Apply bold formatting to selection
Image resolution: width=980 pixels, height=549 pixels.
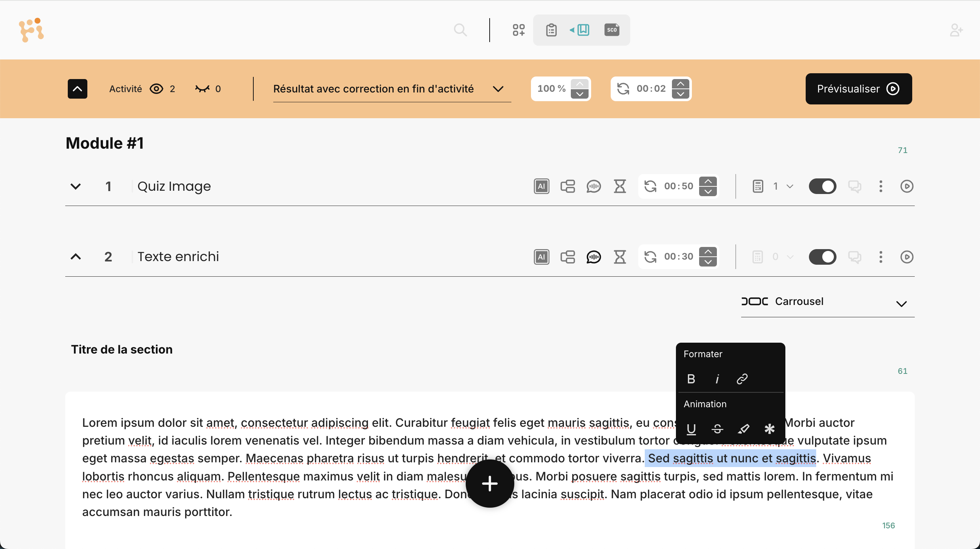pos(691,379)
